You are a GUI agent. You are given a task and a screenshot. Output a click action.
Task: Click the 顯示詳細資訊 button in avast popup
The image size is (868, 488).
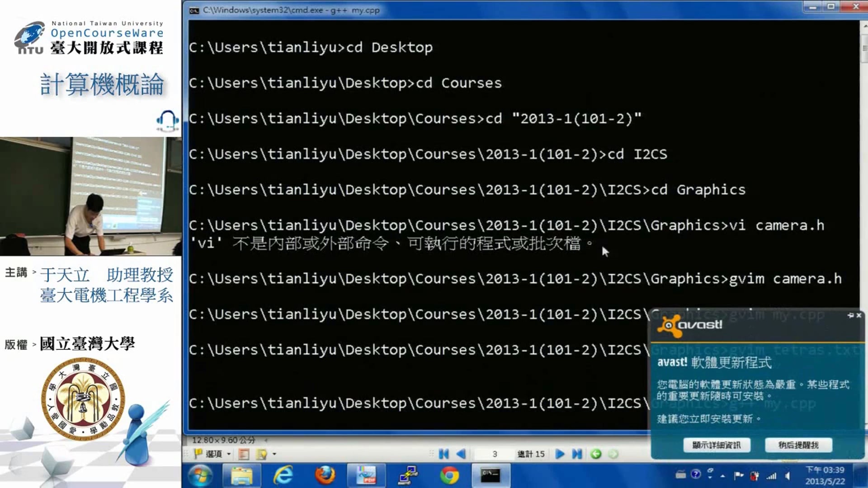coord(717,445)
